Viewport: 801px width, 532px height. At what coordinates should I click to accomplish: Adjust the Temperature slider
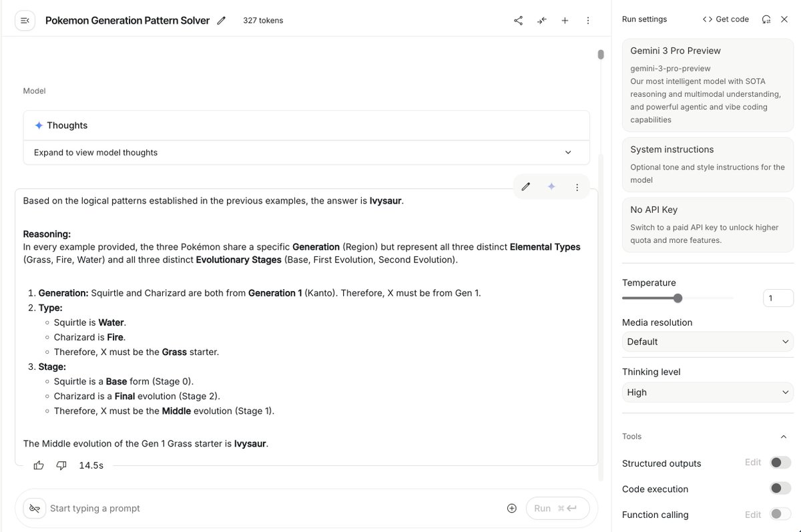click(x=678, y=298)
